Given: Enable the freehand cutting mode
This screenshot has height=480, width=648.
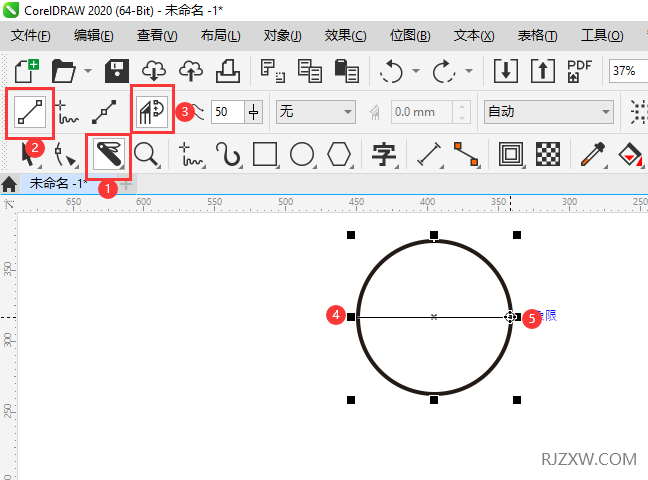Looking at the screenshot, I should click(x=67, y=112).
